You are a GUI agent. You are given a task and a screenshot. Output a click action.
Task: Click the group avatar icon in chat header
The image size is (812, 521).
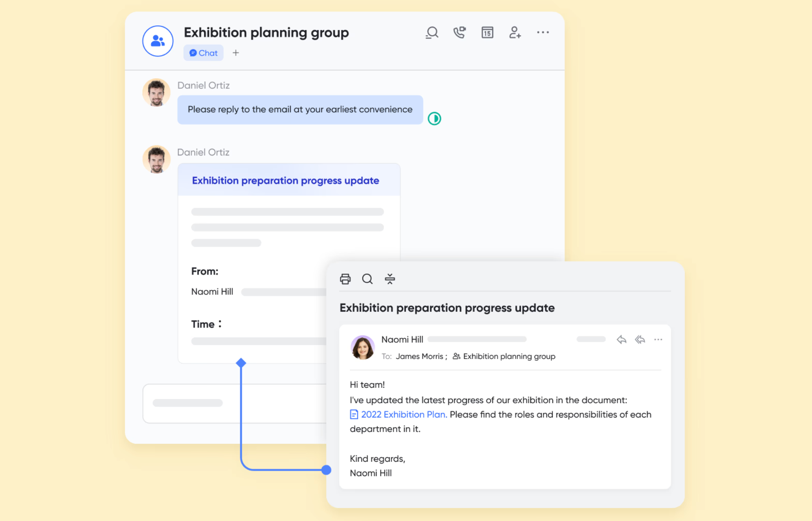158,41
